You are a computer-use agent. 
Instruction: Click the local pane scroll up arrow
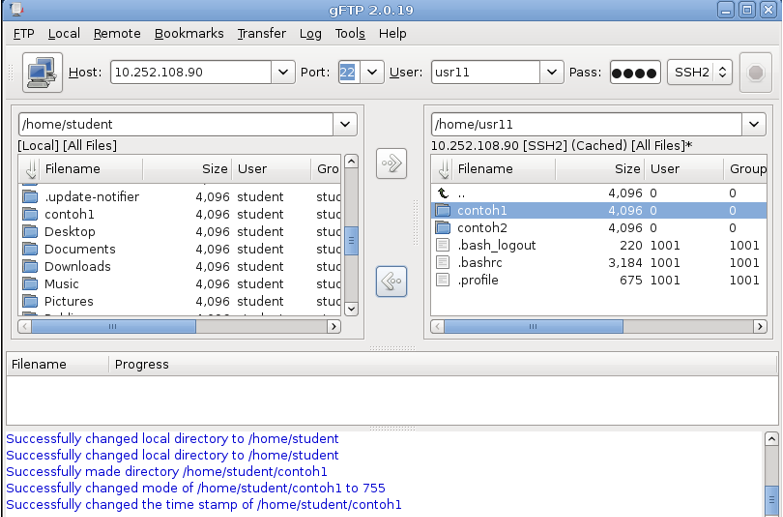click(x=352, y=161)
